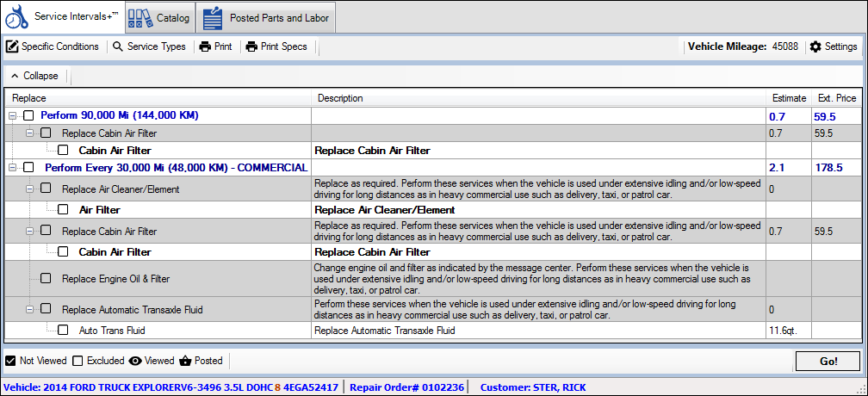Click the Catalog tab icon
Viewport: 868px width, 396px height.
point(140,18)
